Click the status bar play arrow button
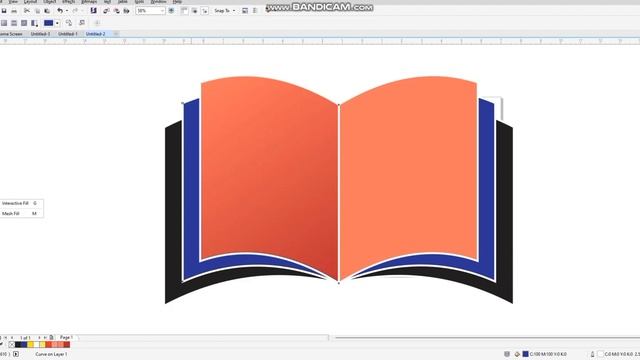 coord(16,354)
